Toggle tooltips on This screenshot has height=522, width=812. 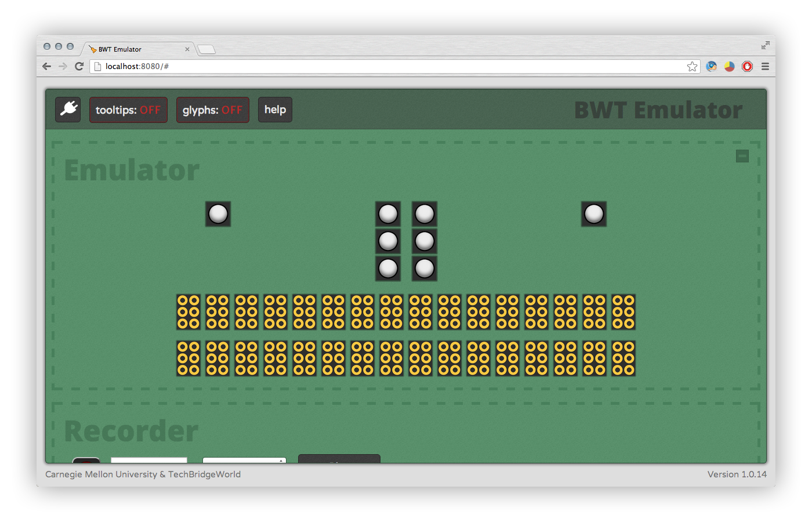click(128, 110)
